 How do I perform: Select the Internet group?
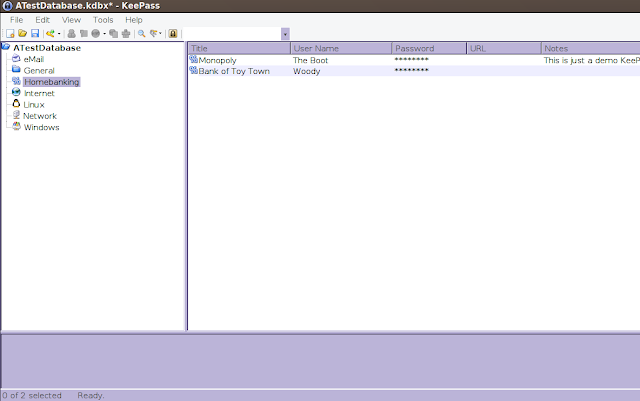(39, 94)
